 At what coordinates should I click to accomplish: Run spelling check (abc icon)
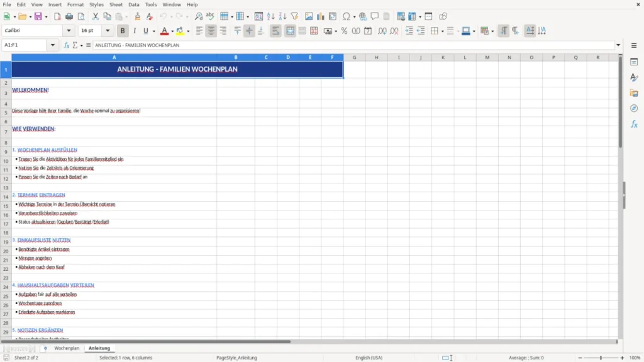(210, 16)
